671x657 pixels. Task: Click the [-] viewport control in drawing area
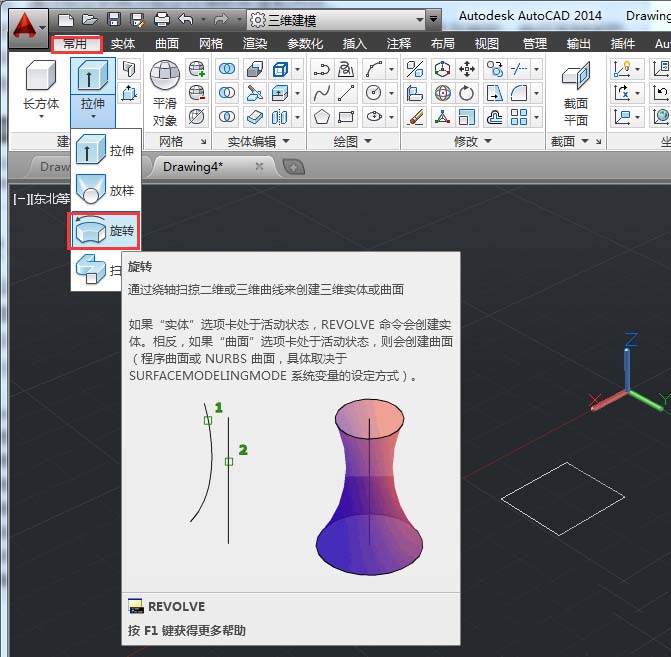21,199
